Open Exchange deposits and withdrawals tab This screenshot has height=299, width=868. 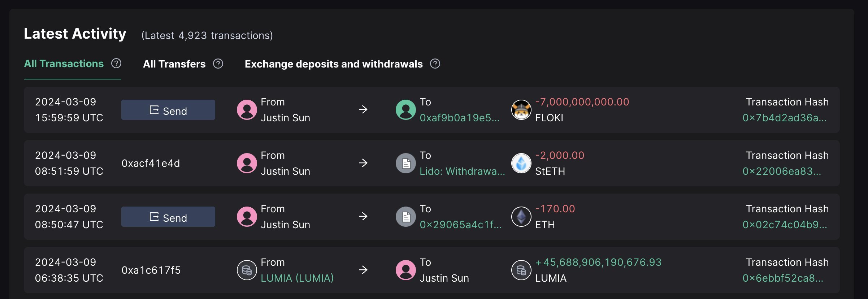[x=334, y=64]
